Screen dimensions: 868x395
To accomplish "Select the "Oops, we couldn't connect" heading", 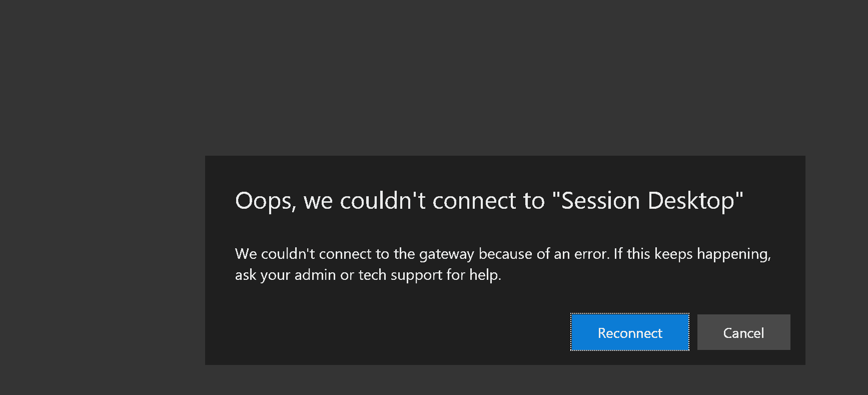I will click(489, 201).
